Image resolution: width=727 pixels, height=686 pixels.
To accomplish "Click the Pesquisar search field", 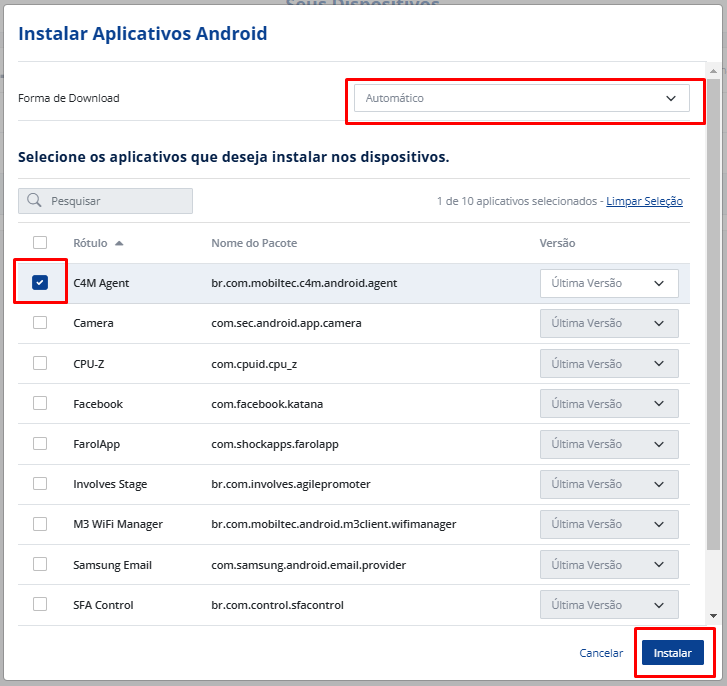I will tap(105, 201).
